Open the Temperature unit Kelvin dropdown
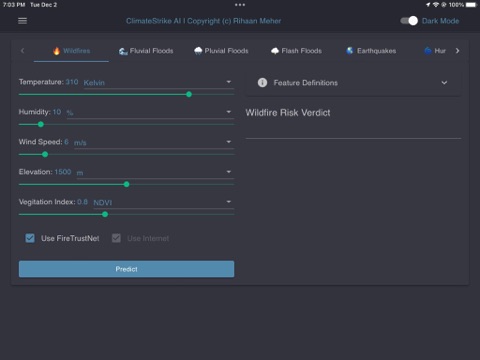Screen dimensions: 480x360 coord(159,82)
